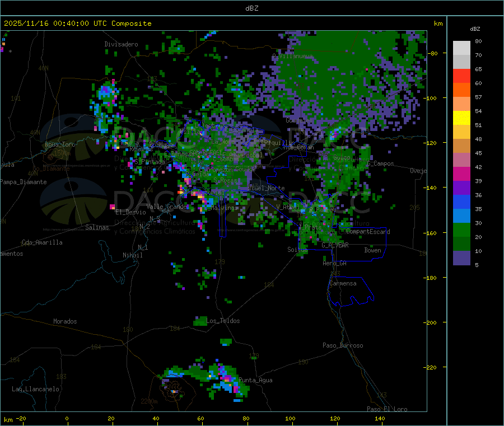504x426 pixels.
Task: Click the Lag.Llancanelo label
Action: 35,390
